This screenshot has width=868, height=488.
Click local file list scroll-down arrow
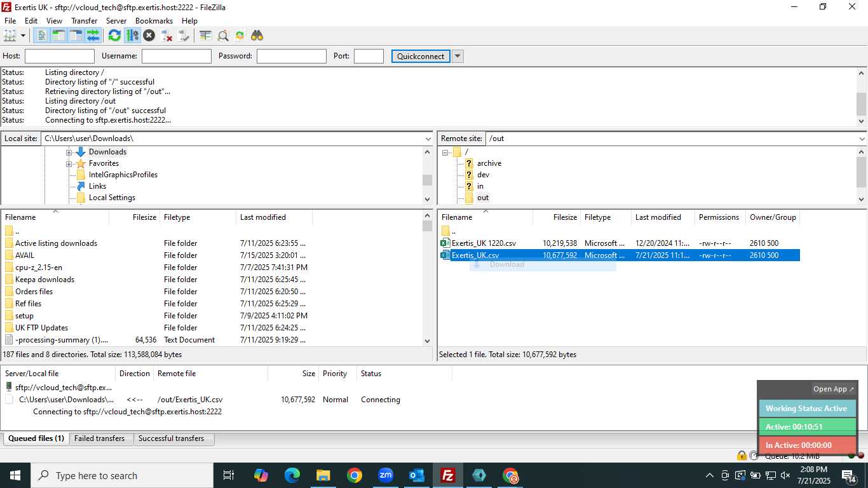pyautogui.click(x=427, y=341)
